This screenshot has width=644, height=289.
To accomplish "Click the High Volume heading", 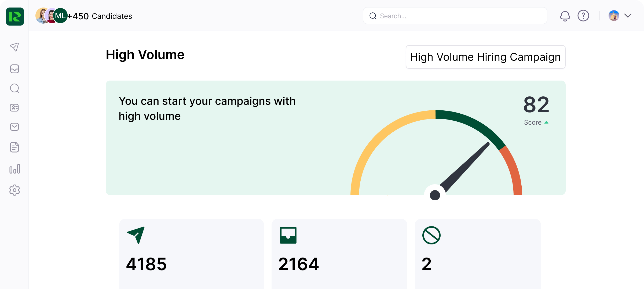I will [x=145, y=55].
